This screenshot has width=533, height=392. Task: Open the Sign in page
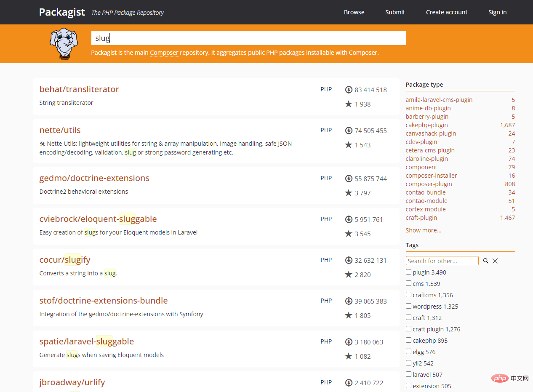pos(497,12)
